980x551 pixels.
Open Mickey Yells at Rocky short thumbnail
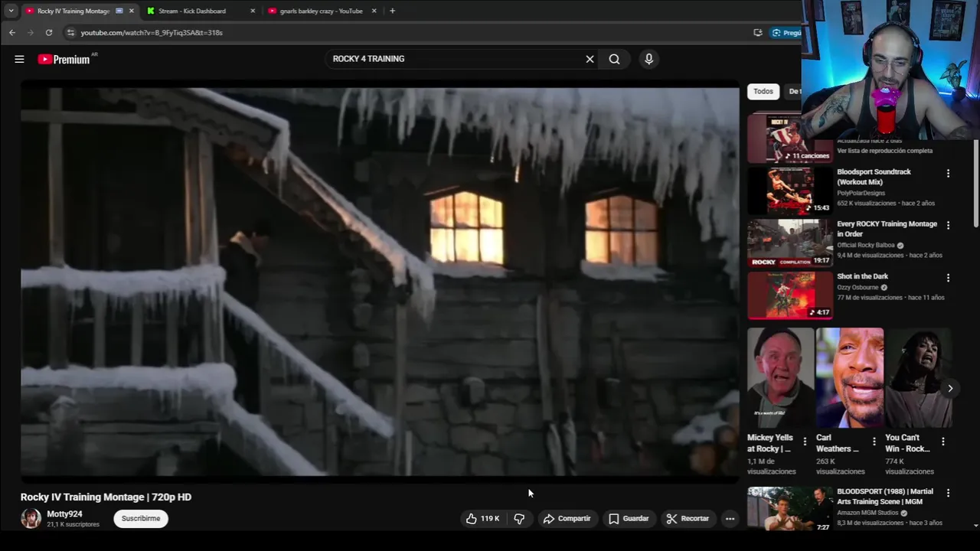point(780,377)
